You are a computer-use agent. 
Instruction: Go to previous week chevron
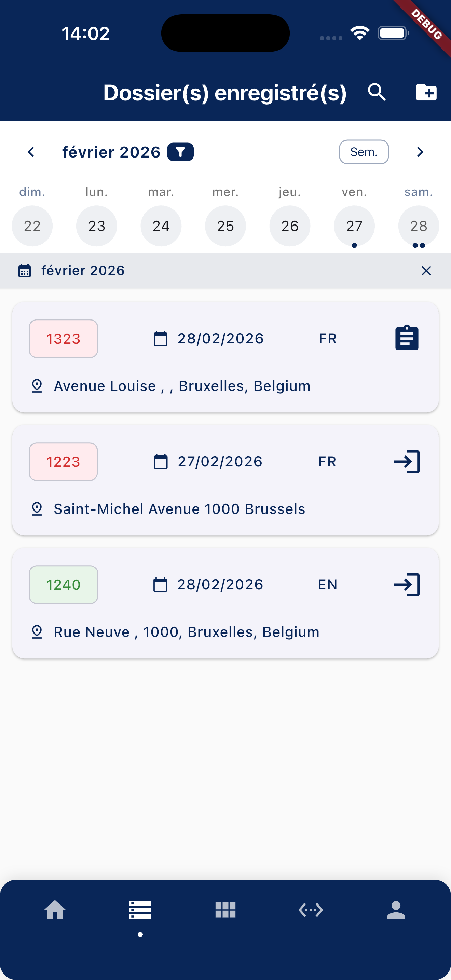[x=31, y=152]
